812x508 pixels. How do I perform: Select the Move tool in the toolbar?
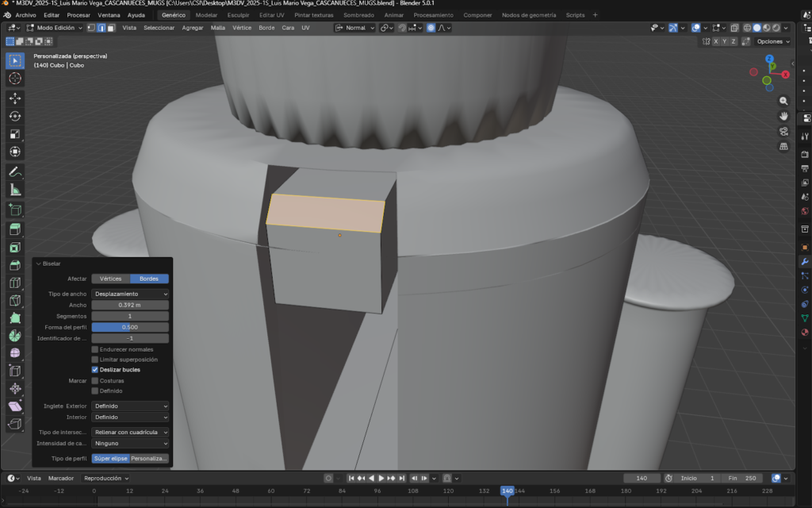(15, 98)
